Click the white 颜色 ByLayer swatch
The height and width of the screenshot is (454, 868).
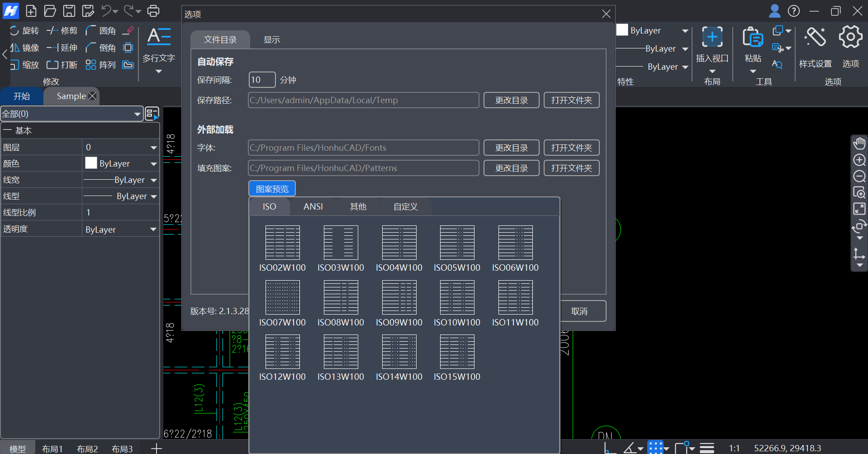91,163
